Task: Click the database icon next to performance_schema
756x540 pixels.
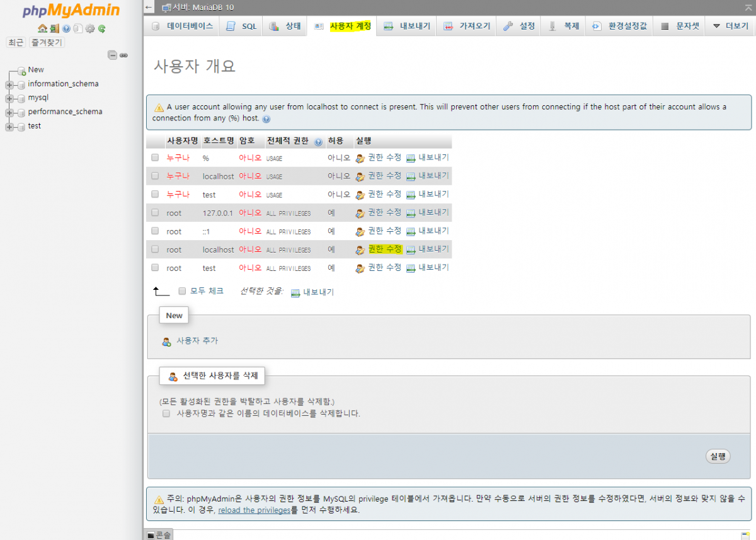Action: click(x=21, y=113)
